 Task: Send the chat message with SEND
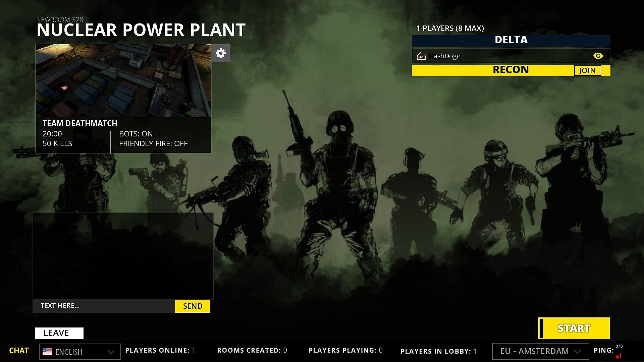pos(193,306)
